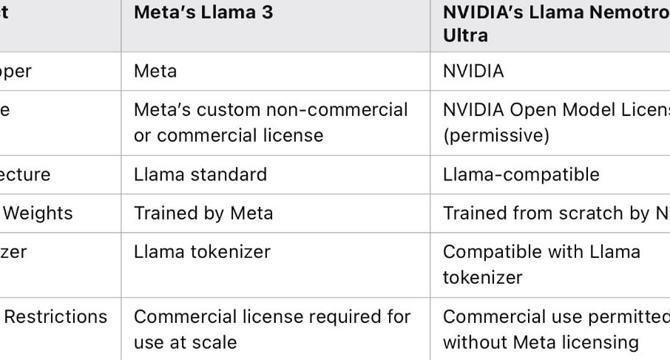
Task: Click "Commercial license required for use at scale"
Action: (276, 329)
